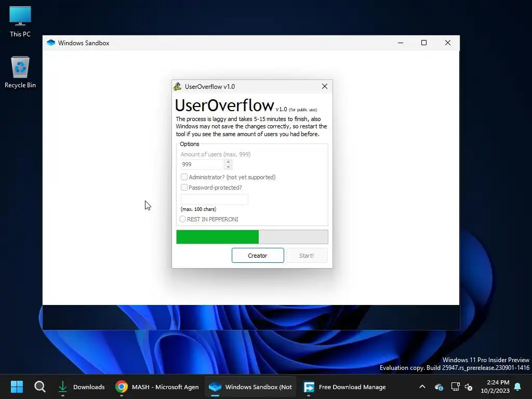Close the Windows Sandbox window
The height and width of the screenshot is (399, 532).
click(448, 43)
